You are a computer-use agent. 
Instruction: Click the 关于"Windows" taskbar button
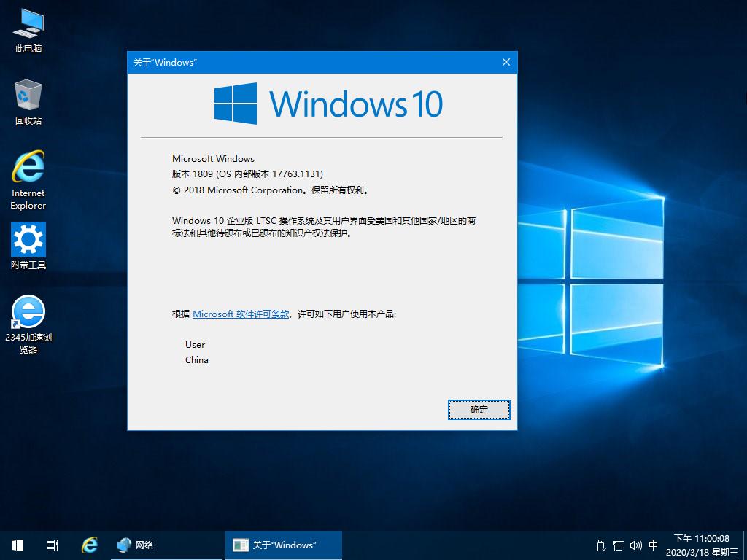click(284, 545)
